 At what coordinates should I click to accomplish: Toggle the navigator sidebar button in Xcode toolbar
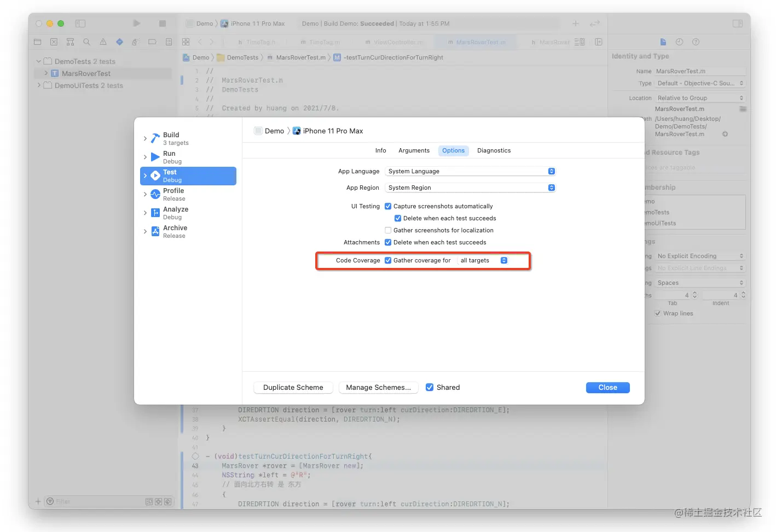(x=80, y=24)
